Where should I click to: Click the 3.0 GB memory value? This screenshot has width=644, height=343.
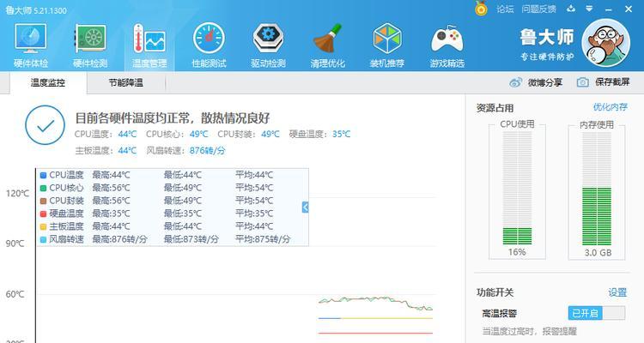pyautogui.click(x=598, y=252)
